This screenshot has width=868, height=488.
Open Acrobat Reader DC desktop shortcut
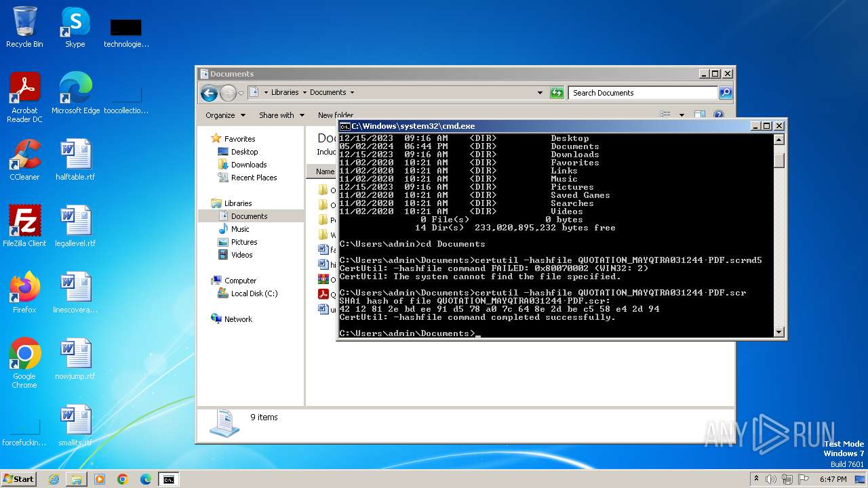click(x=24, y=98)
